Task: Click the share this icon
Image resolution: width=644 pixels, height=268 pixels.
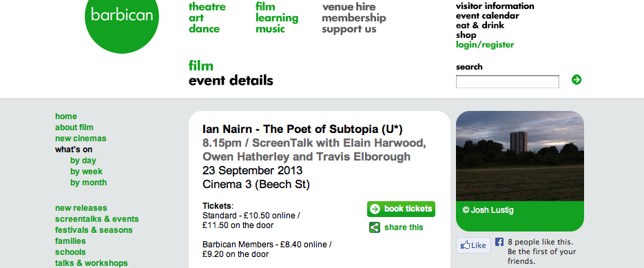Action: 375,227
